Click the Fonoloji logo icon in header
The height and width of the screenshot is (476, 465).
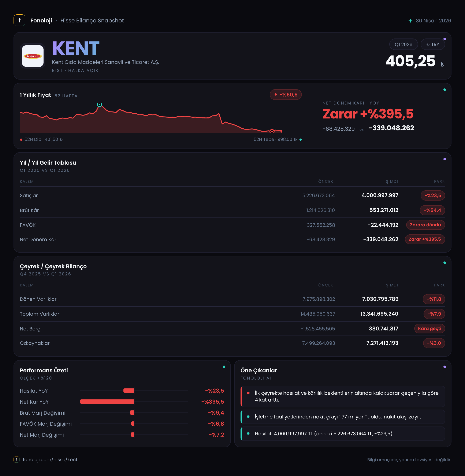(19, 21)
